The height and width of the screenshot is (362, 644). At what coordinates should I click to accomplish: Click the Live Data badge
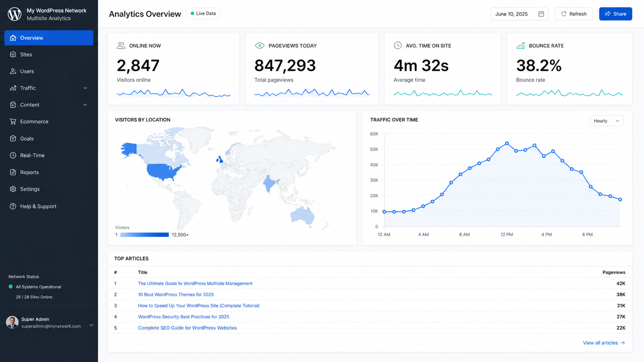[x=203, y=13]
